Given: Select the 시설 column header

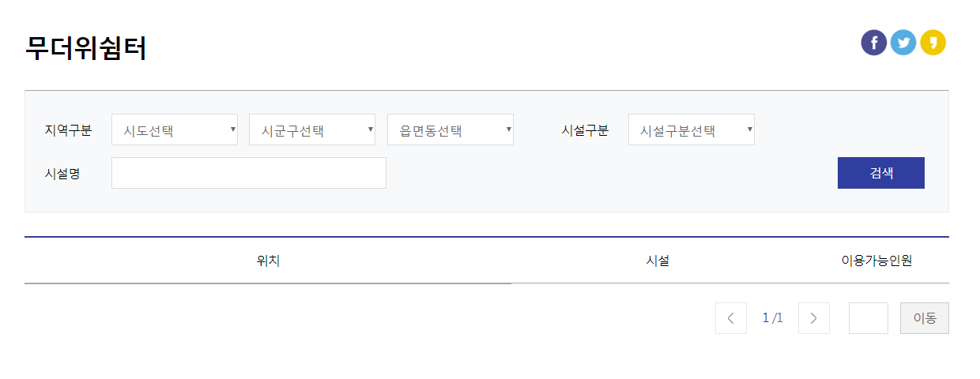Looking at the screenshot, I should 658,261.
